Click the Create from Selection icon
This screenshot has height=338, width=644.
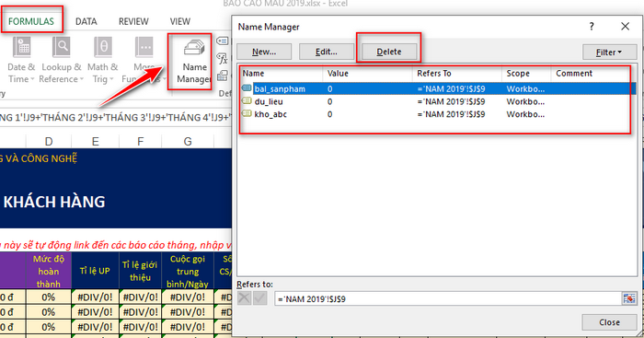[223, 76]
